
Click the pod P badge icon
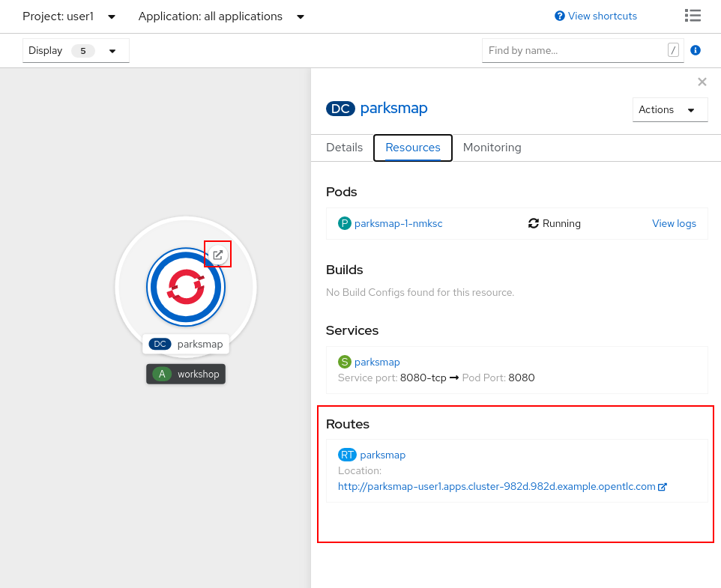coord(344,223)
